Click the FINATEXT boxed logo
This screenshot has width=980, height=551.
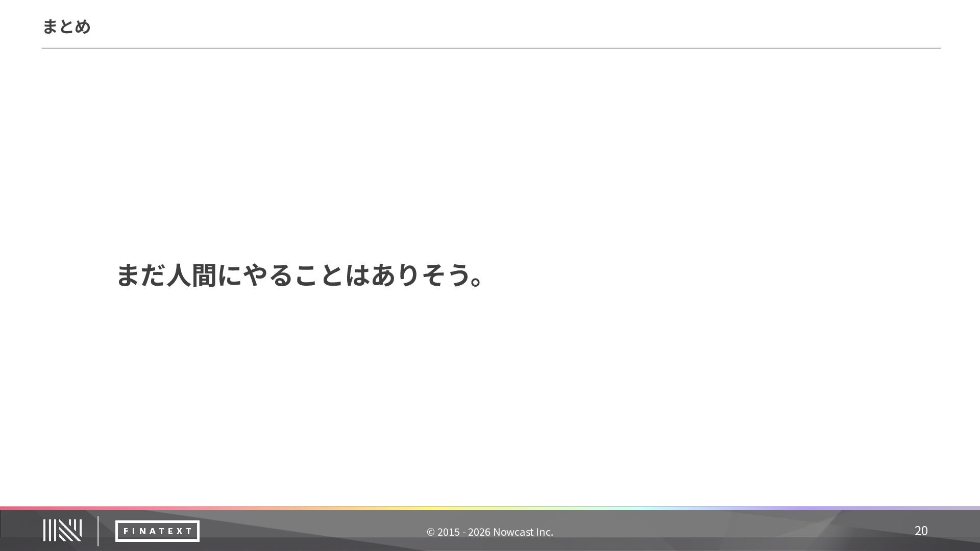(157, 531)
